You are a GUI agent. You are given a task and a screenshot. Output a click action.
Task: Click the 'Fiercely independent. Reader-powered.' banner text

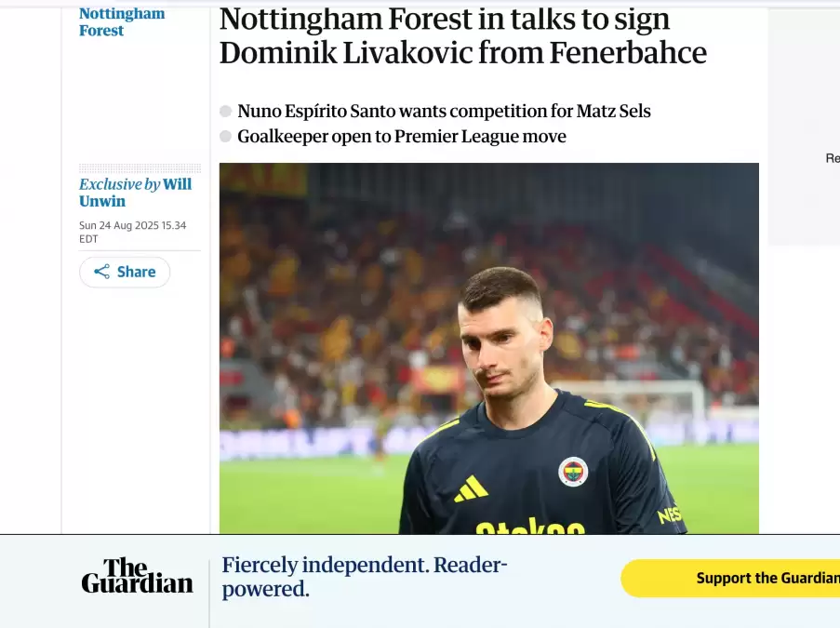365,577
